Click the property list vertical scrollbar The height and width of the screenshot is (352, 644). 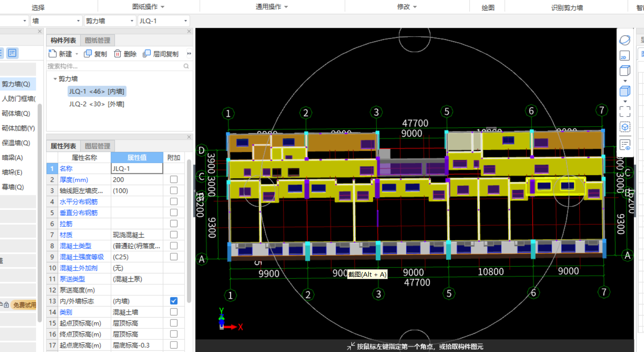(x=189, y=230)
